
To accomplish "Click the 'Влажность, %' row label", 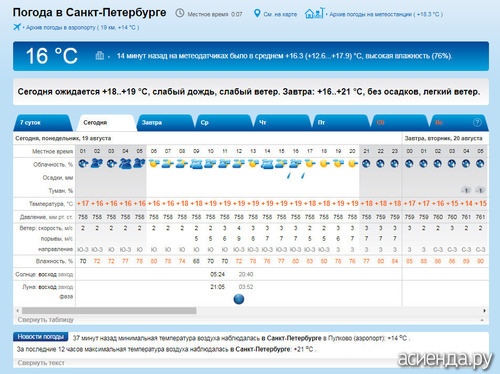I will [x=54, y=261].
